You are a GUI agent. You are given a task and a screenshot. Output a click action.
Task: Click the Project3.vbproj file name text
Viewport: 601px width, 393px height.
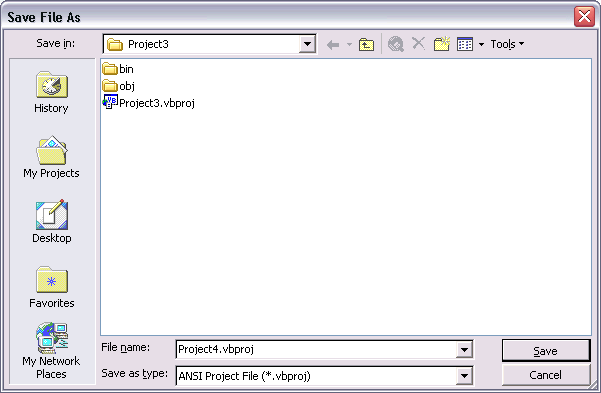157,103
